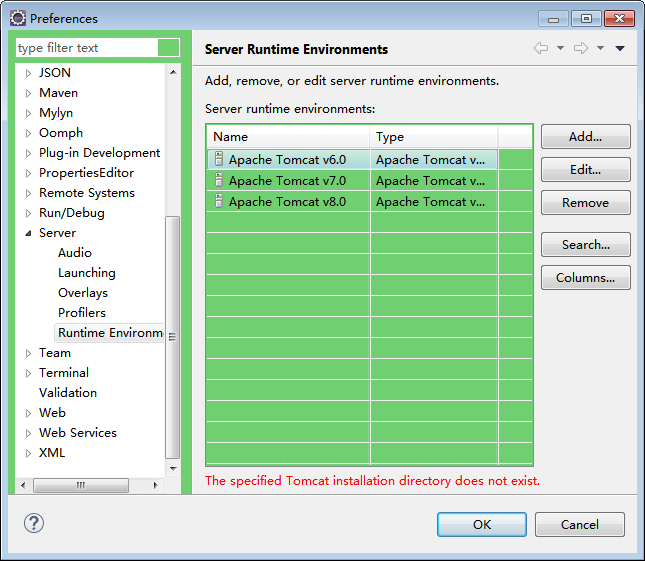This screenshot has height=561, width=645.
Task: Close the Preferences window
Action: [619, 19]
